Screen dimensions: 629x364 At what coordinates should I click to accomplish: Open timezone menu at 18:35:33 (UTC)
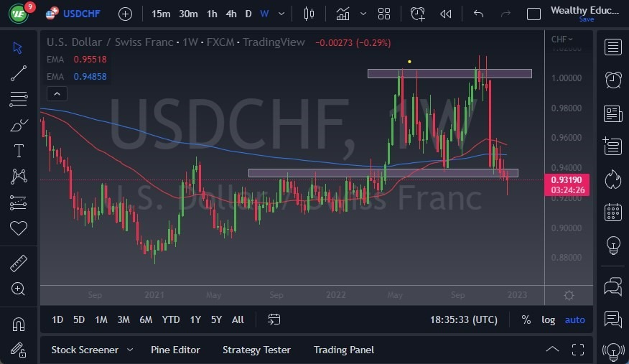click(464, 319)
